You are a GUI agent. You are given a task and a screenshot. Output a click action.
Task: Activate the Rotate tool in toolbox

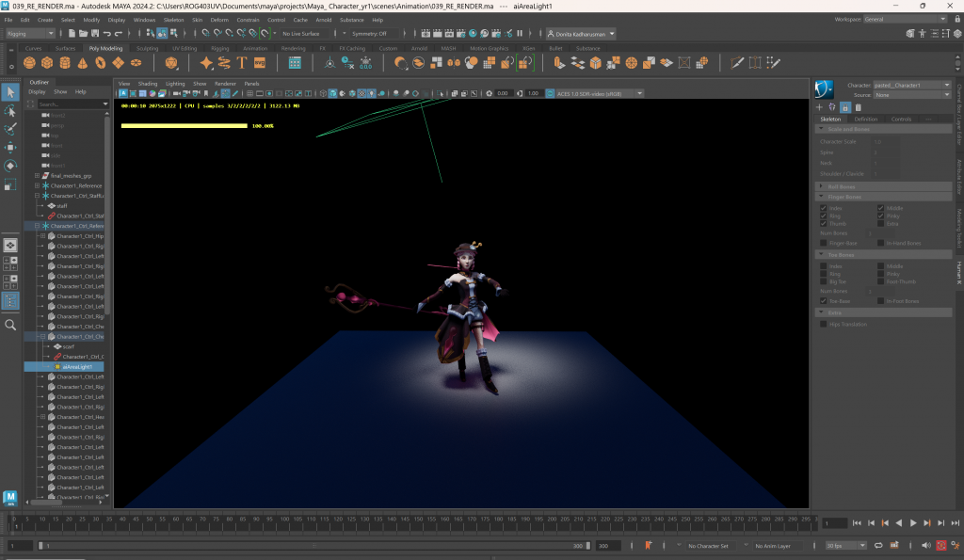(10, 166)
